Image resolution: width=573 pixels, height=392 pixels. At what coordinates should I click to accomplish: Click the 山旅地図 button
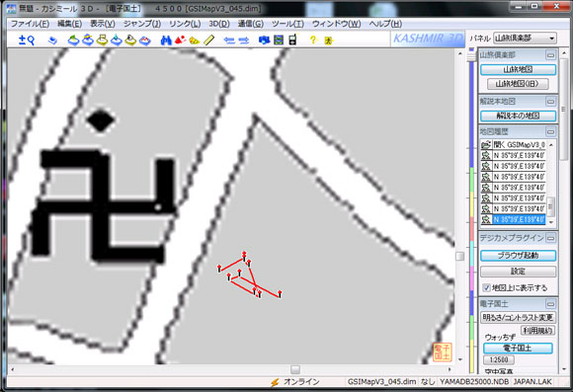click(519, 69)
